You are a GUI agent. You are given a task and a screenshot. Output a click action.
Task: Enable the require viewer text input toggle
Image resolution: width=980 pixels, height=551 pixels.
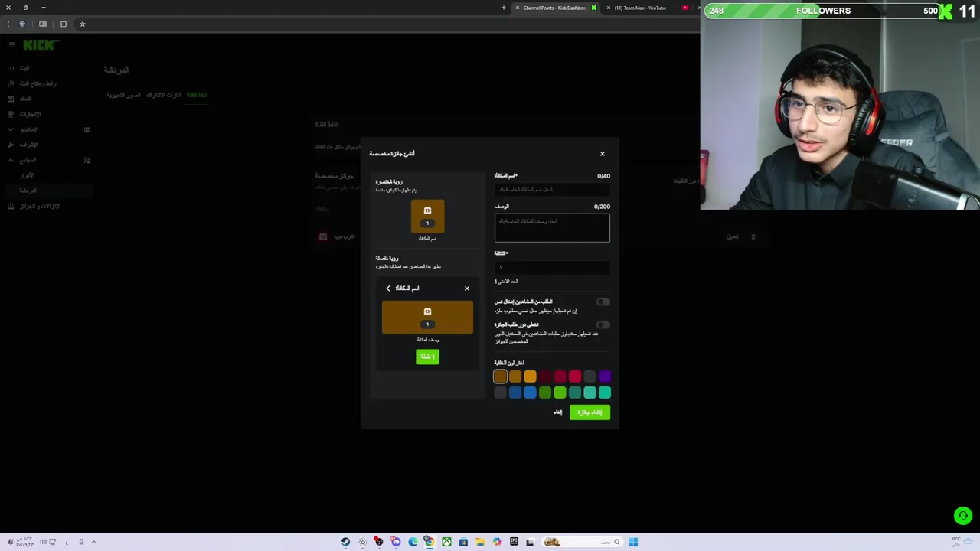603,302
